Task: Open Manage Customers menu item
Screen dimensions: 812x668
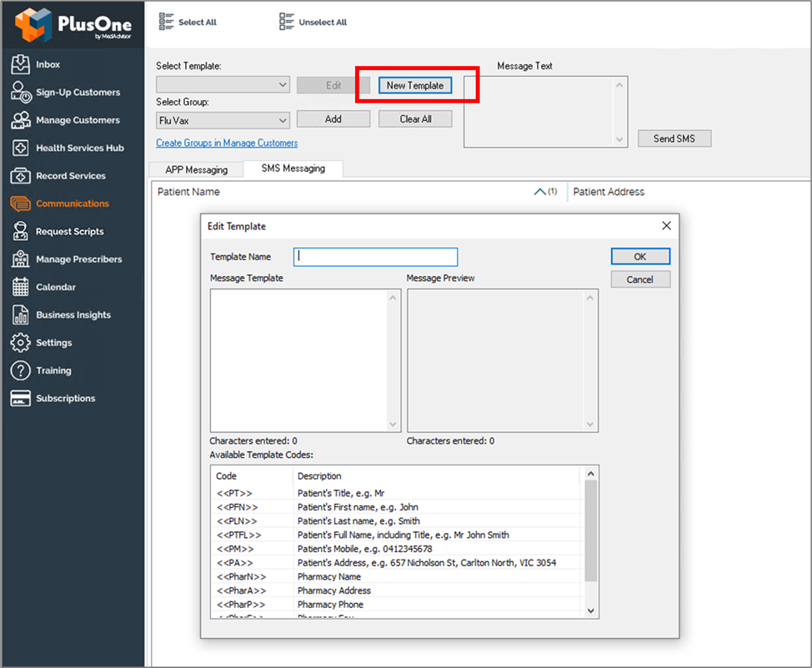Action: tap(78, 120)
